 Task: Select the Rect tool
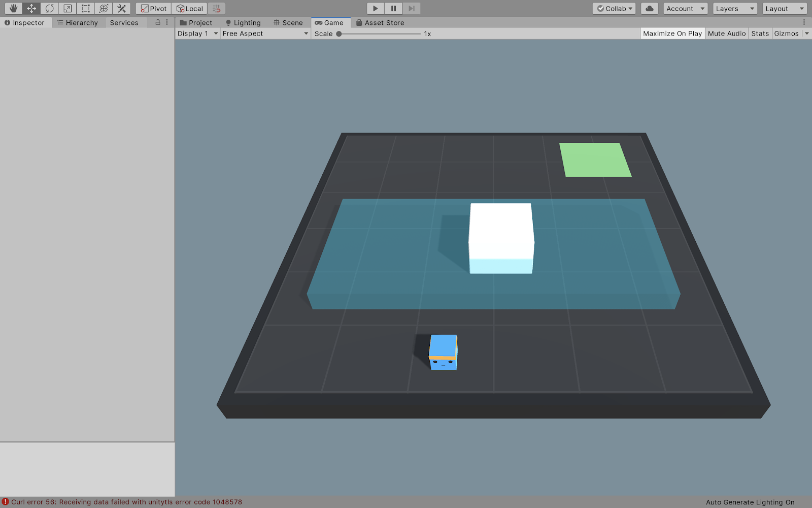pos(85,8)
